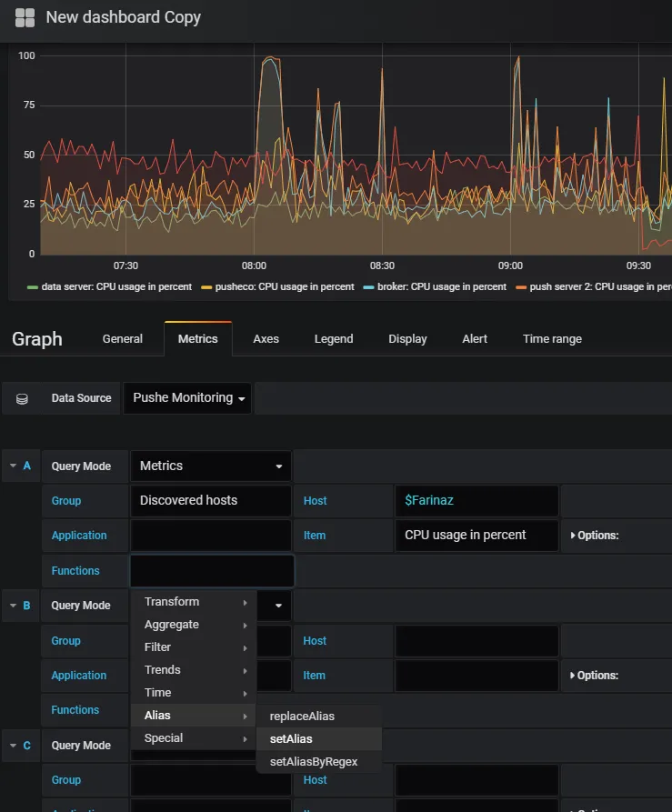Open the Alert tab
This screenshot has height=812, width=672.
(x=475, y=338)
